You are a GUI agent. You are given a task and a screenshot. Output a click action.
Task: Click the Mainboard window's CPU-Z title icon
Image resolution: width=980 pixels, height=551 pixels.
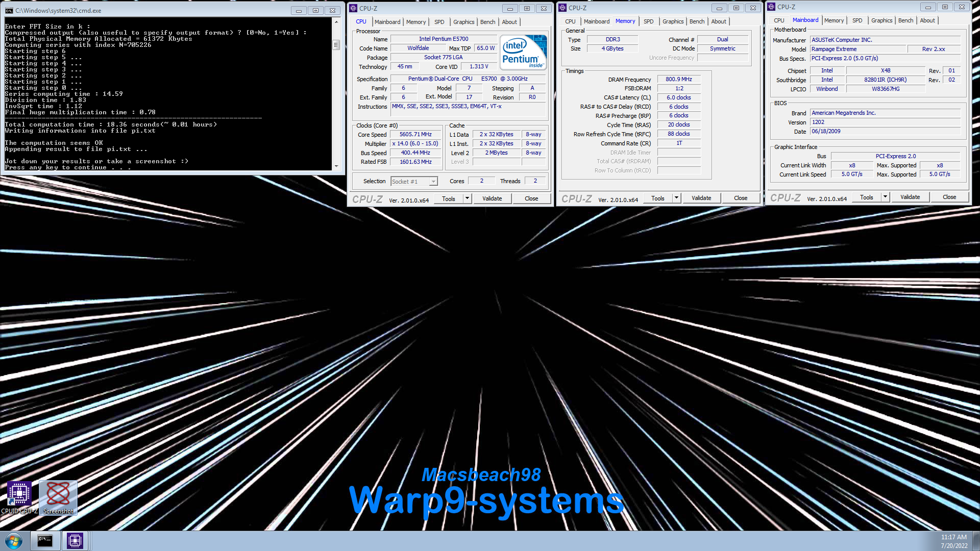[771, 7]
